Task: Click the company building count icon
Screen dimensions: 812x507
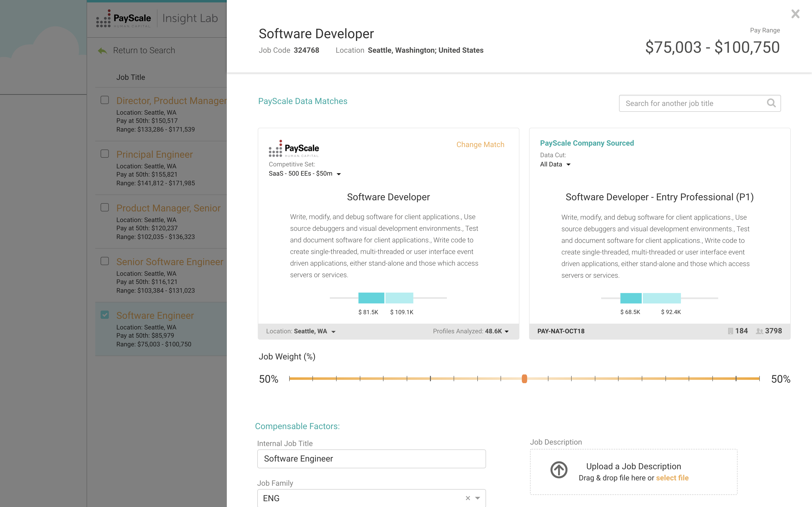Action: tap(730, 331)
